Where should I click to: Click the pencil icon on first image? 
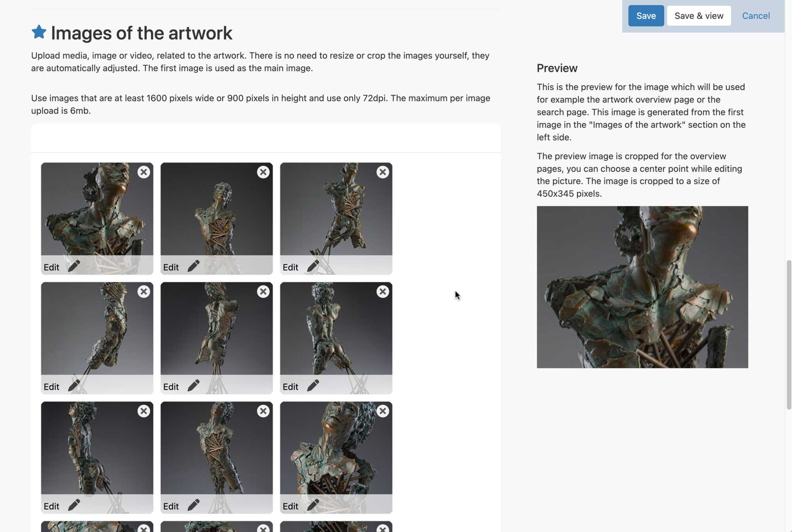(74, 266)
